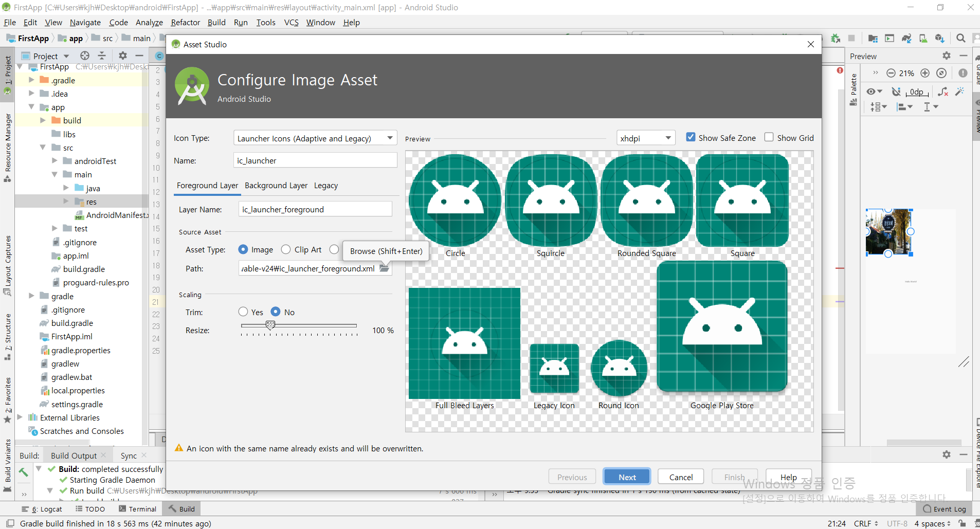Screen dimensions: 980x529
Task: Collapse the app module node
Action: pos(31,107)
